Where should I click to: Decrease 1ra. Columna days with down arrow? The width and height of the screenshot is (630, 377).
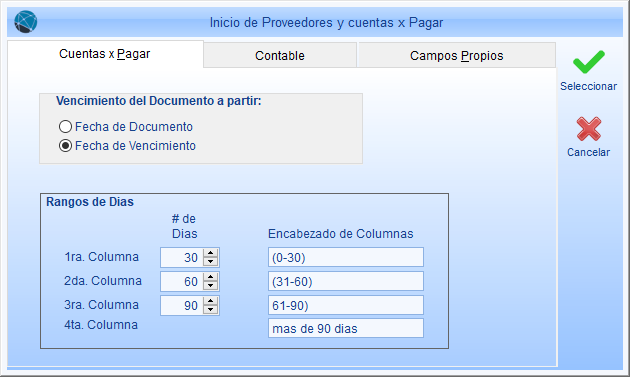[211, 262]
